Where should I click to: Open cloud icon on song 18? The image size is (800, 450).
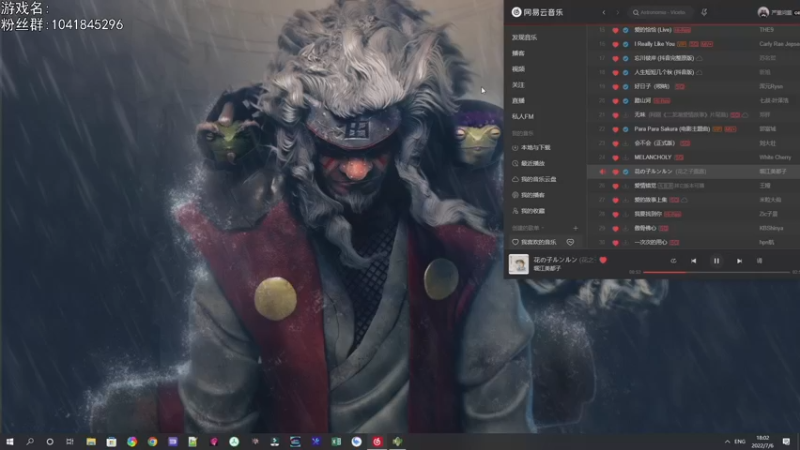tap(699, 72)
